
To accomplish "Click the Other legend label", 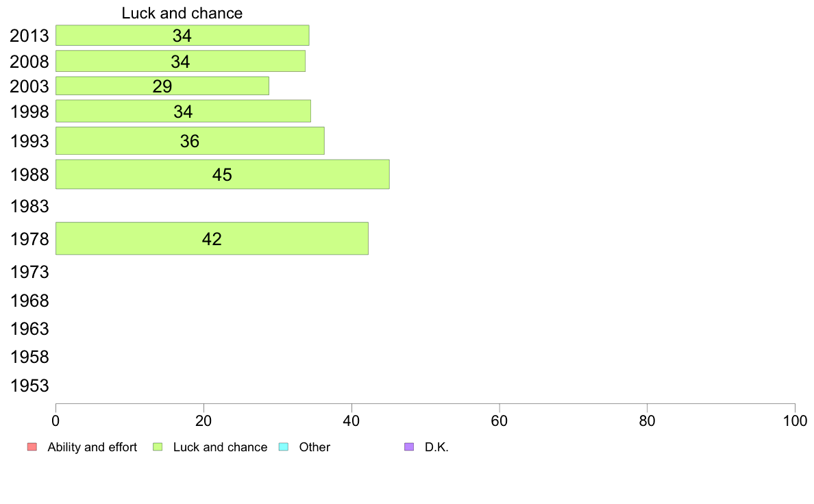I will click(x=314, y=447).
